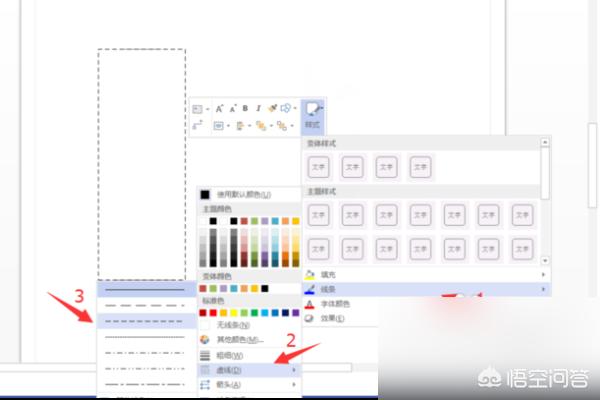The height and width of the screenshot is (400, 600).
Task: Choose the first 变体样式 text style thumbnail
Action: (318, 166)
